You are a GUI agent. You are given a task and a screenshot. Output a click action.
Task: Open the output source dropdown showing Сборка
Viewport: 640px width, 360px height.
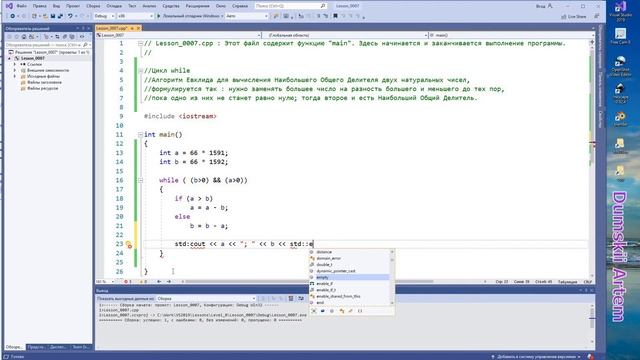(207, 299)
